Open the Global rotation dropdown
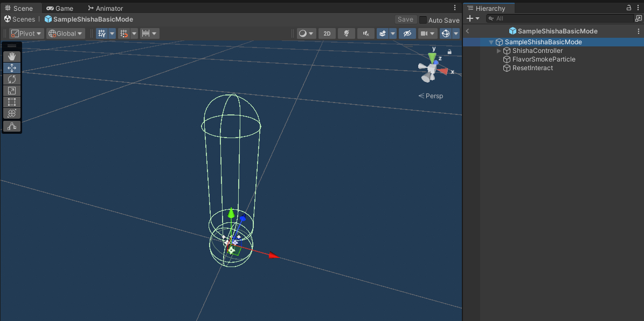 [65, 33]
